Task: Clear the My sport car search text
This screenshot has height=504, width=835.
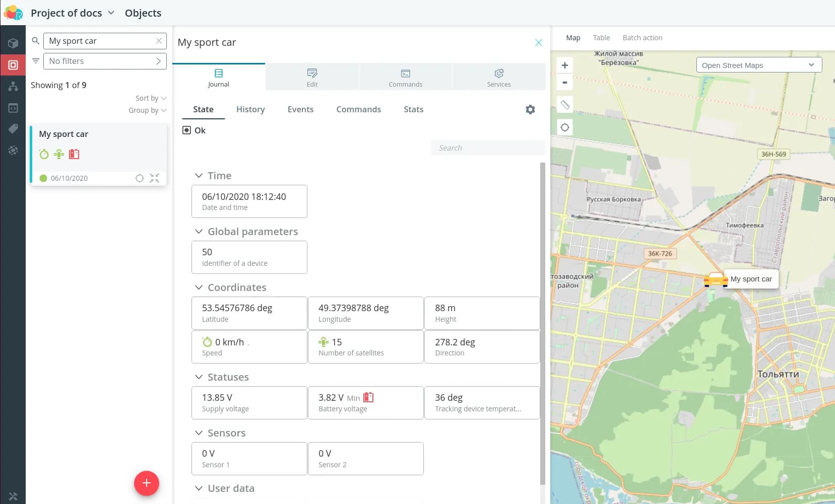Action: point(159,41)
